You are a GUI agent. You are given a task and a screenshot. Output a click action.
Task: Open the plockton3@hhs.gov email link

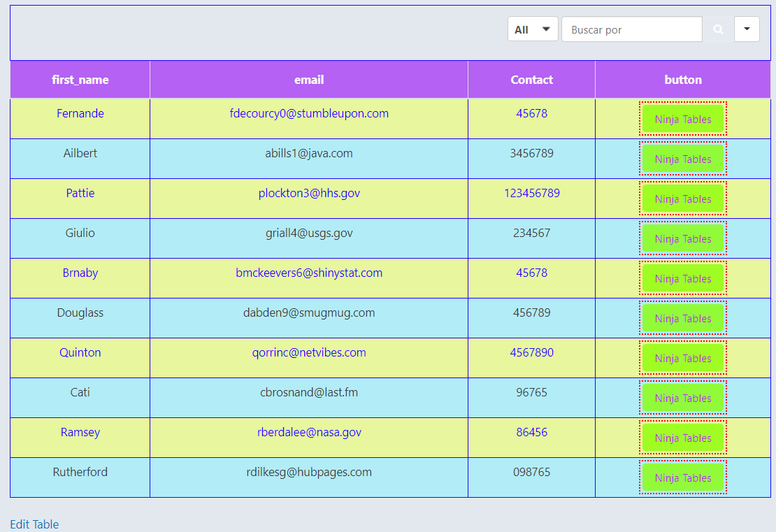[309, 193]
